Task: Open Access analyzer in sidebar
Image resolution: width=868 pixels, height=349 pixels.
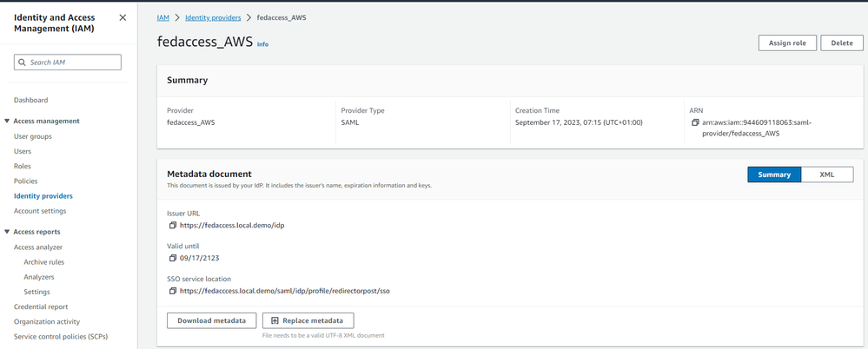Action: [x=38, y=247]
